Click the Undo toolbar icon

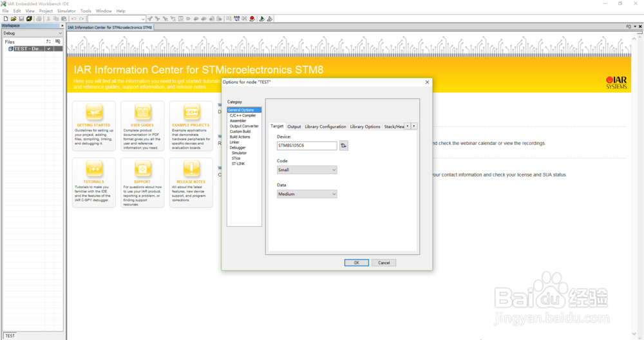coord(73,19)
